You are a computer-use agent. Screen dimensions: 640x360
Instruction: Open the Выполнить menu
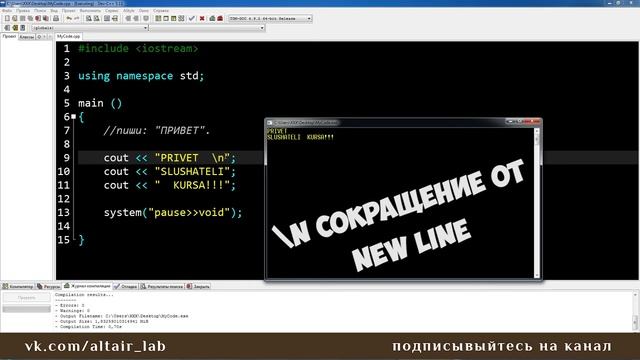(x=90, y=10)
